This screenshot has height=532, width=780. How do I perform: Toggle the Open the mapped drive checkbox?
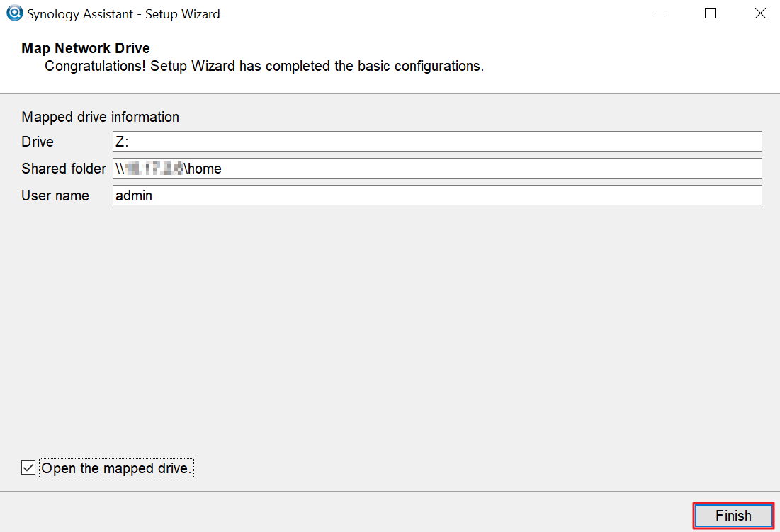point(28,468)
